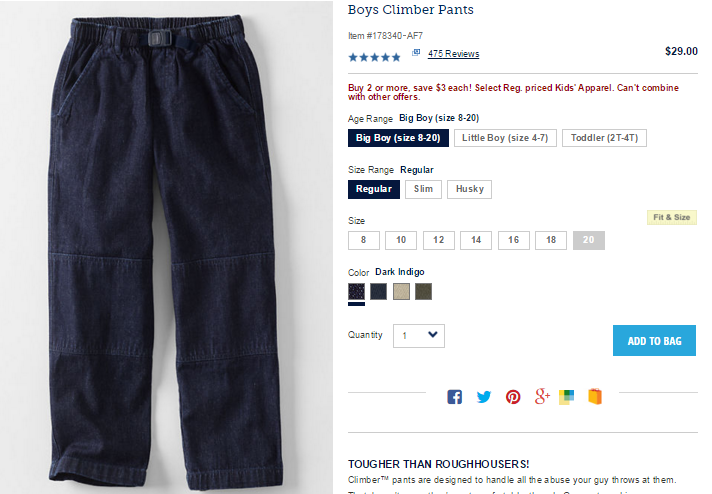Share via the Google Plus icon

542,396
